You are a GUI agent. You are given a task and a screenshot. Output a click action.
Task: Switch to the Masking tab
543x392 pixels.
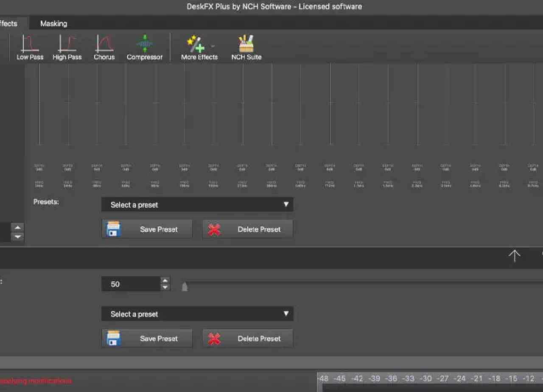[x=53, y=24]
